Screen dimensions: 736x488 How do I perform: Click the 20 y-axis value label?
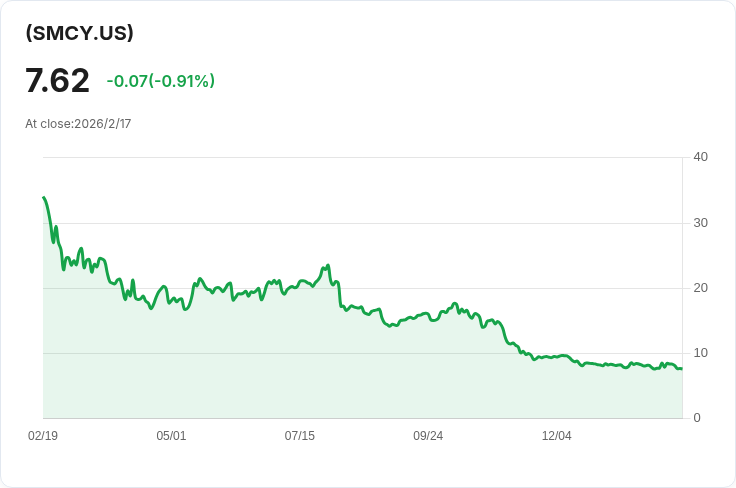pyautogui.click(x=700, y=288)
